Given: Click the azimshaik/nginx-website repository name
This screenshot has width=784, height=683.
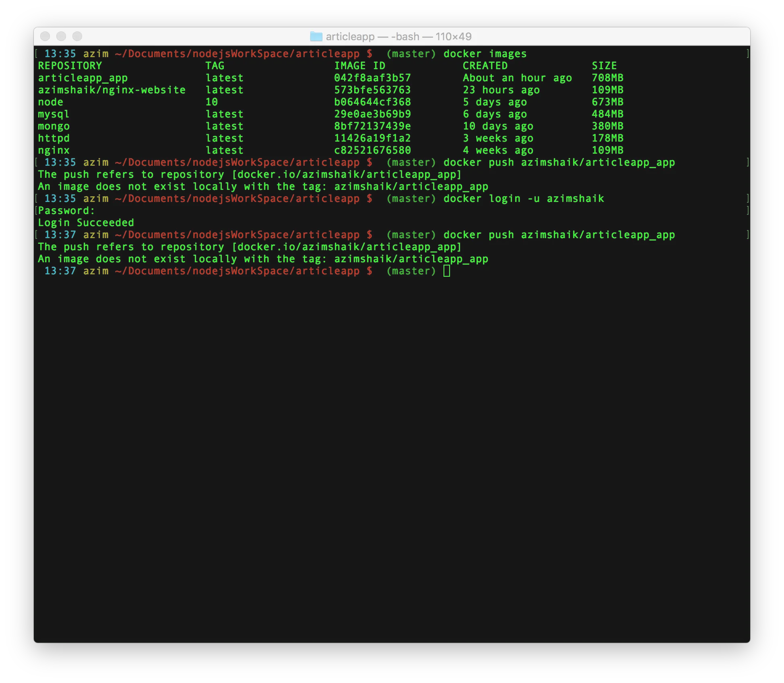Looking at the screenshot, I should point(112,90).
